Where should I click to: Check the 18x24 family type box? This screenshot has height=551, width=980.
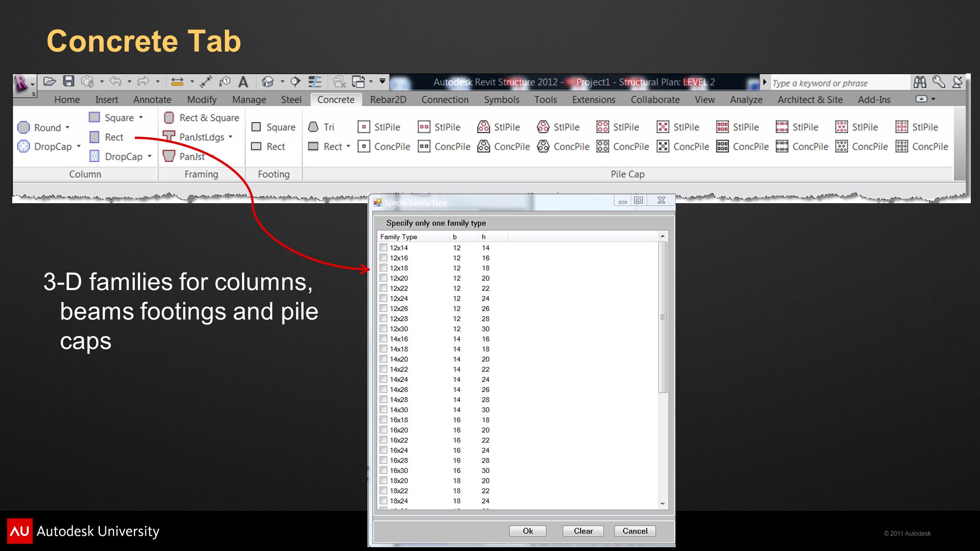(x=383, y=500)
